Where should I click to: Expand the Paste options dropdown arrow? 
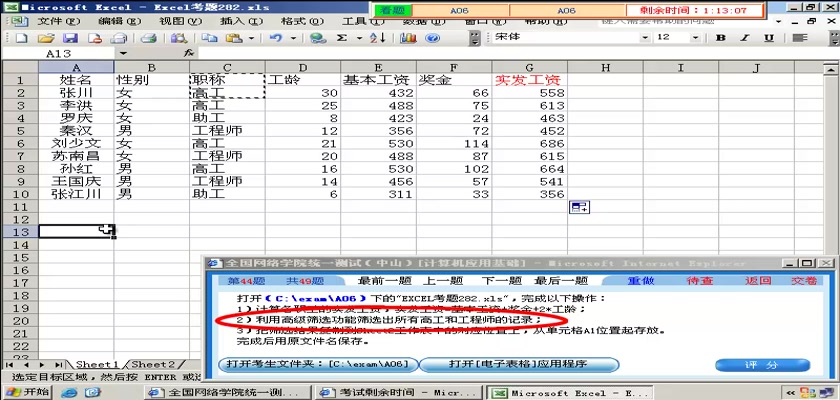pos(251,38)
